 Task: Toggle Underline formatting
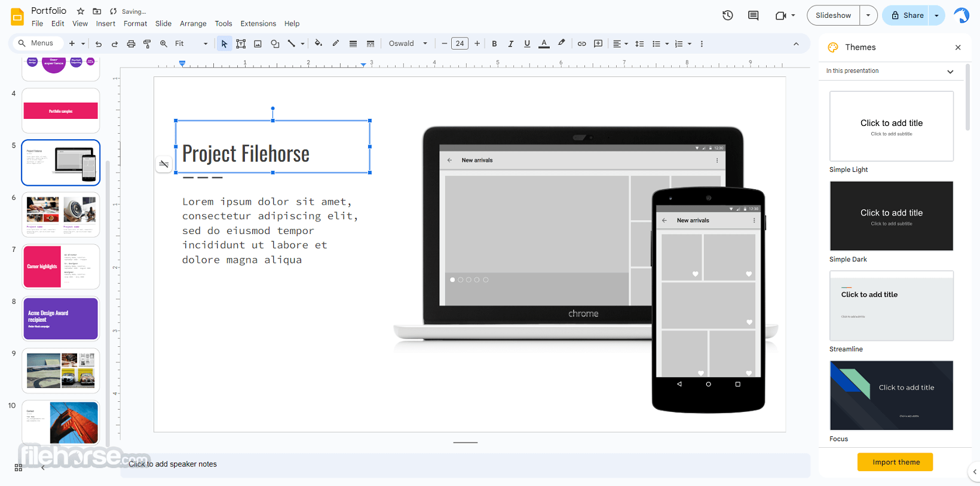coord(527,44)
